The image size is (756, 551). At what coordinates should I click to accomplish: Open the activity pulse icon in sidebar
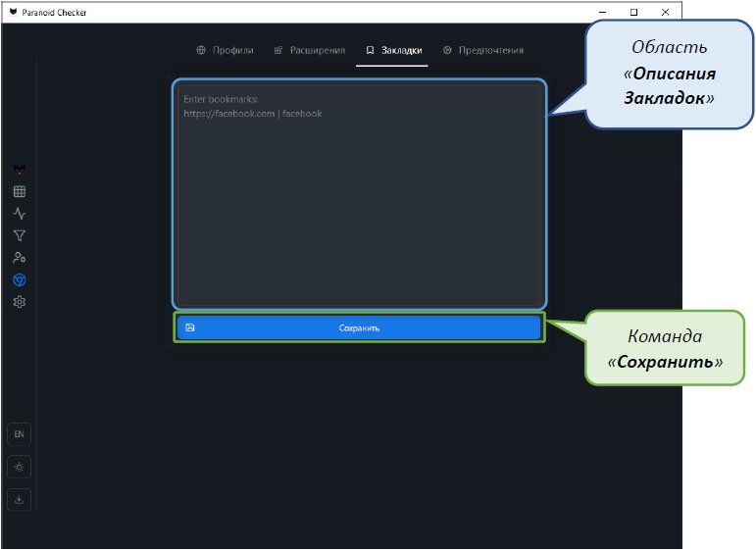click(x=19, y=214)
